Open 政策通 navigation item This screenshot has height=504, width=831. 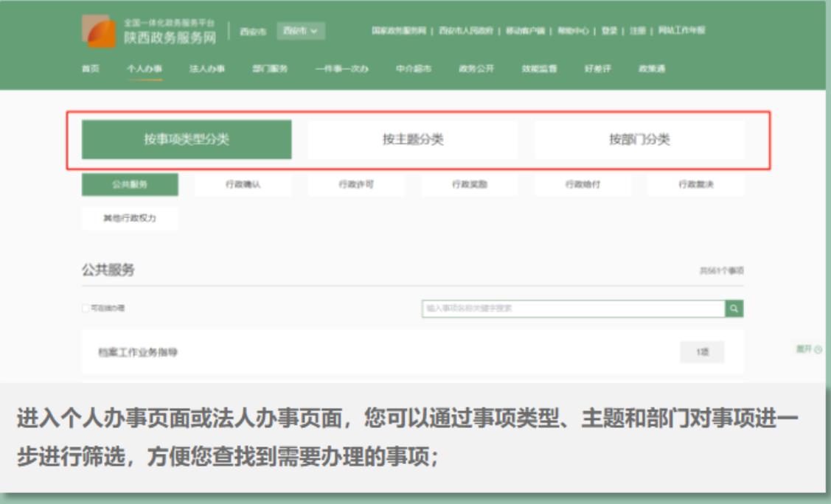point(652,69)
